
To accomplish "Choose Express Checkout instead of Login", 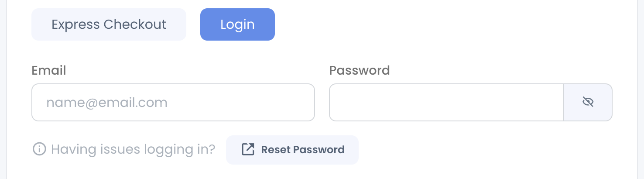I will coord(109,24).
